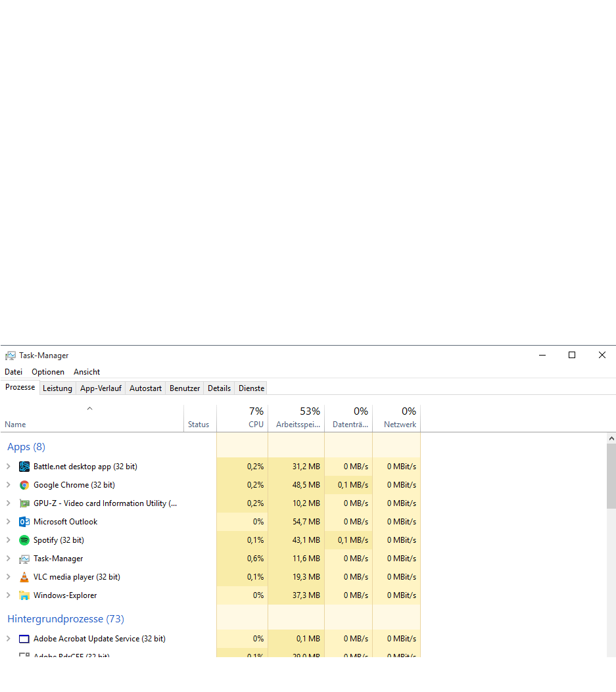The height and width of the screenshot is (692, 616).
Task: Open the Autostart tab
Action: [145, 388]
